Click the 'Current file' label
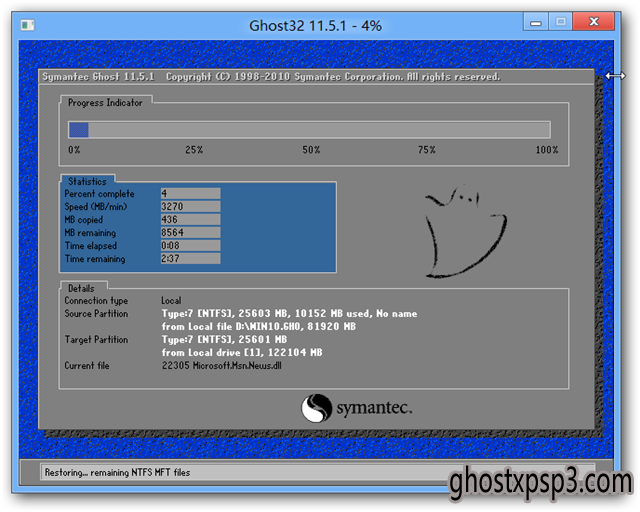Image resolution: width=640 pixels, height=512 pixels. (87, 365)
